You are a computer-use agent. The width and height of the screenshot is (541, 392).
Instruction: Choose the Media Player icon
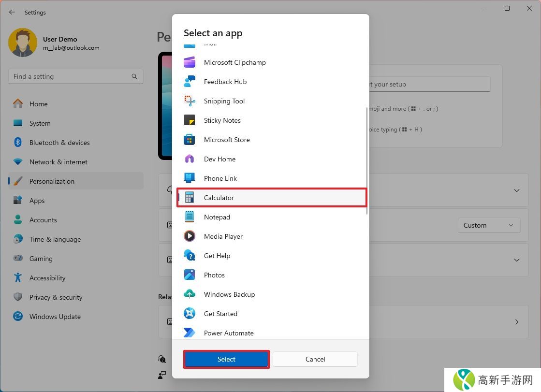click(190, 236)
